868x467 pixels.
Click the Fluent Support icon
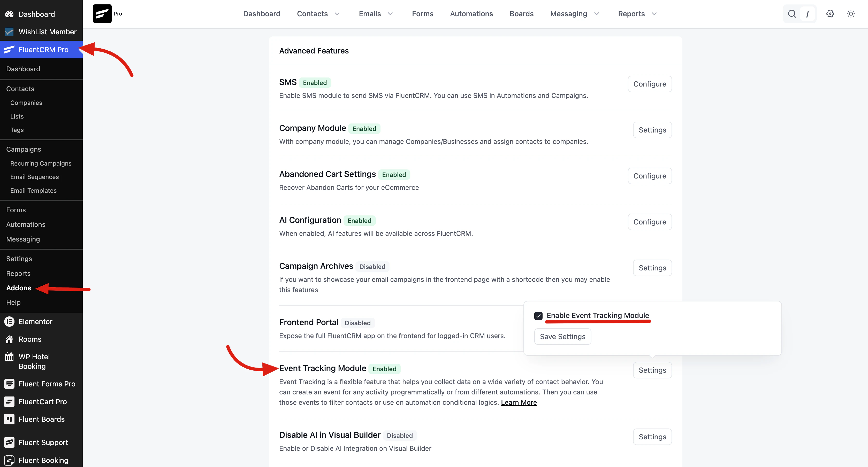[9, 442]
